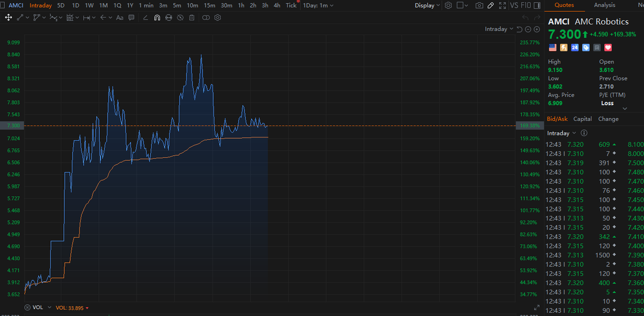Open the Display dropdown menu
Screen dimensions: 644x316
[427, 5]
